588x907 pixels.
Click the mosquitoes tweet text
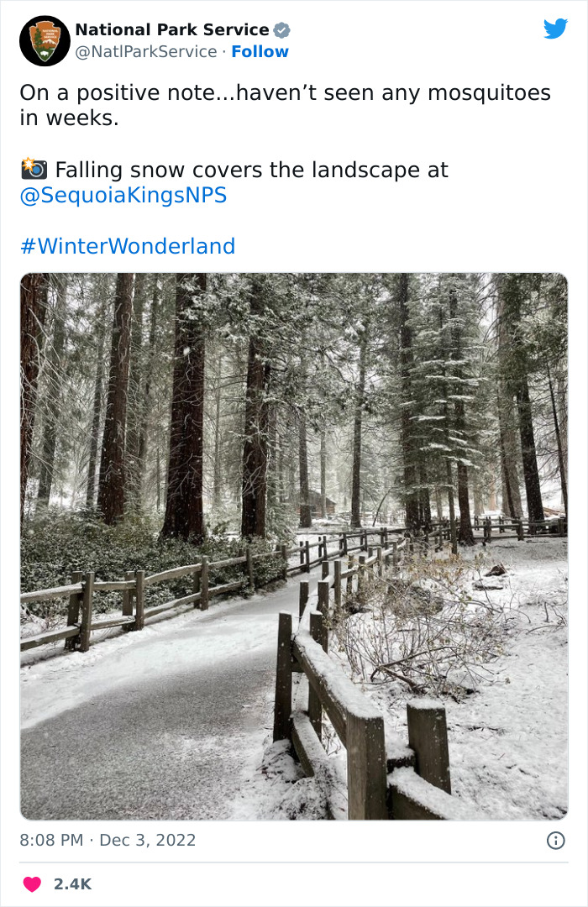pyautogui.click(x=286, y=105)
